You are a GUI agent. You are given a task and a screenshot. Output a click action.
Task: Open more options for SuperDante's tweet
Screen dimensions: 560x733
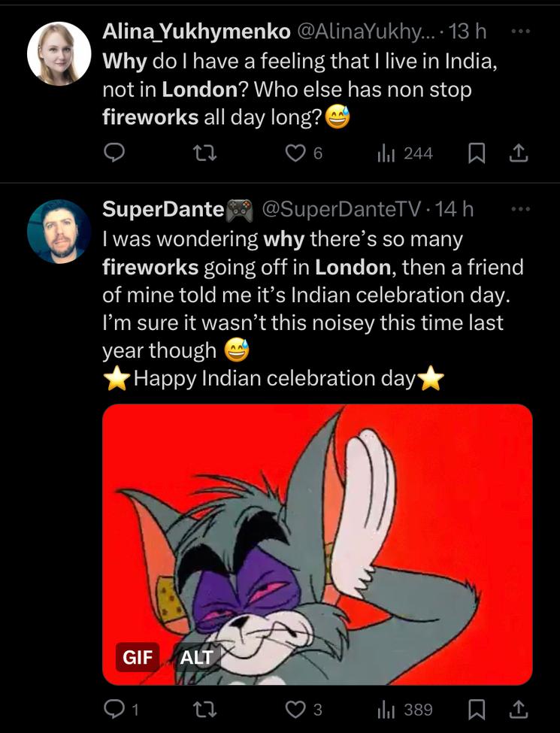point(519,209)
